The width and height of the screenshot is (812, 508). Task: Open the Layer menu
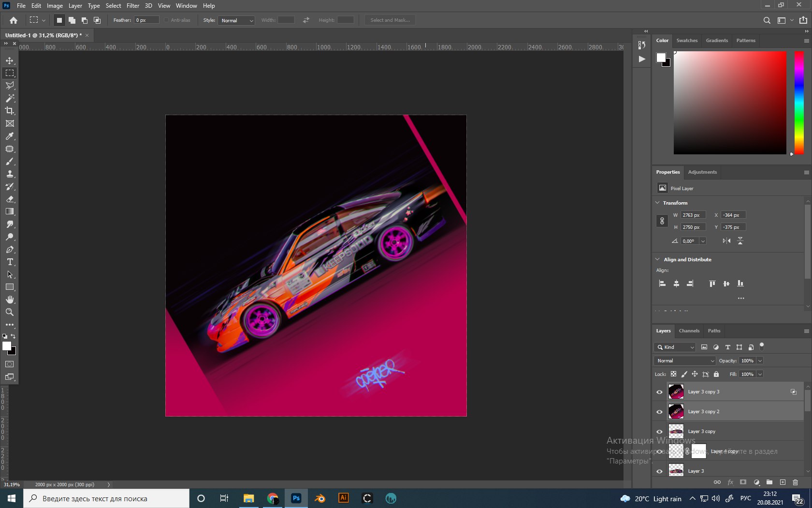(75, 6)
